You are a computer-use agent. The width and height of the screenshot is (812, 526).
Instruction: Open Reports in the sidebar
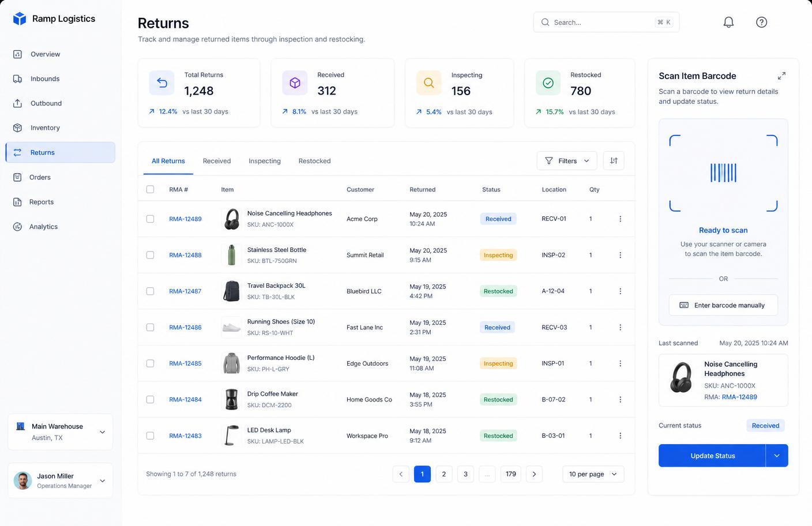tap(60, 202)
